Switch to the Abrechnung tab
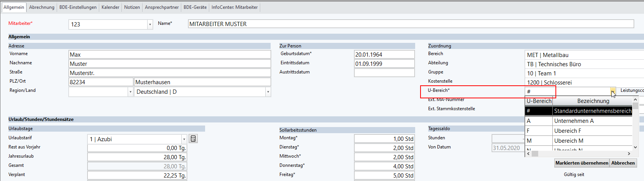This screenshot has width=644, height=181. tap(42, 7)
